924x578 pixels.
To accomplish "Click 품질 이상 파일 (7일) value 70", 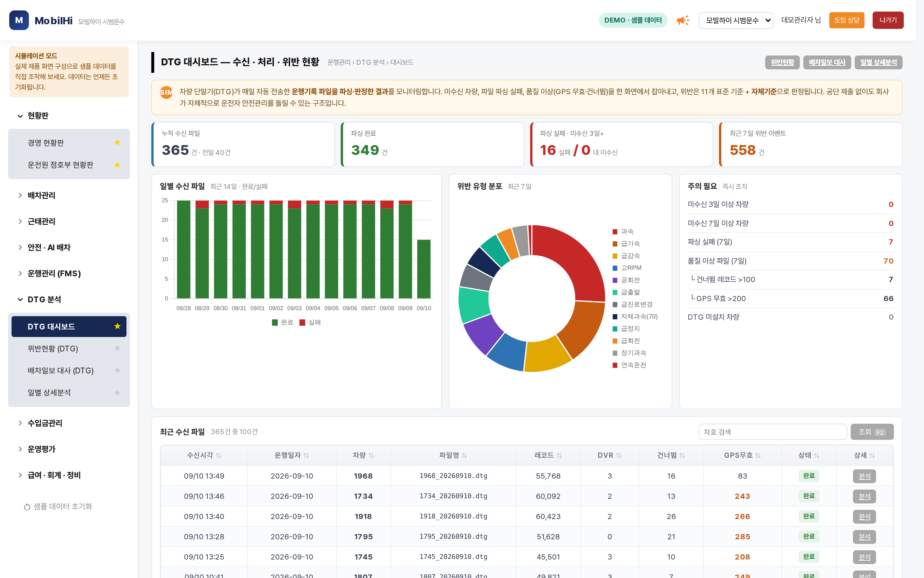I will pyautogui.click(x=888, y=261).
